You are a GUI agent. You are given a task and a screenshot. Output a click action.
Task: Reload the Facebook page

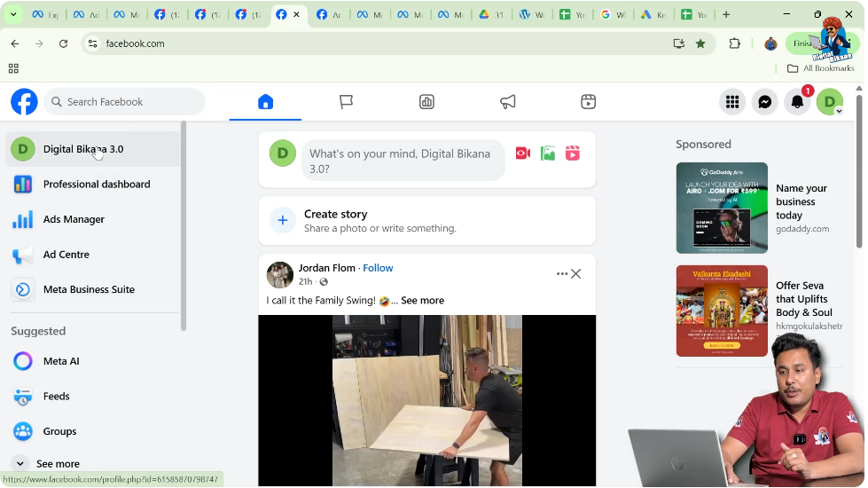tap(64, 43)
